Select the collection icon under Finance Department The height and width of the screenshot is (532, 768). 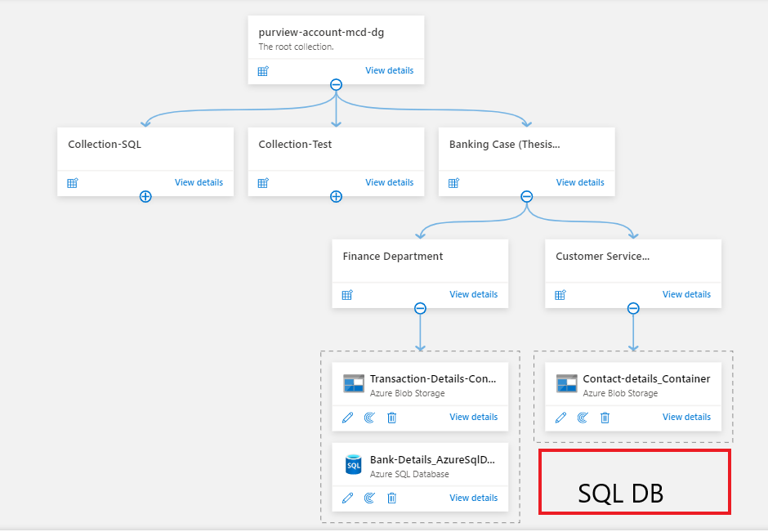coord(346,294)
